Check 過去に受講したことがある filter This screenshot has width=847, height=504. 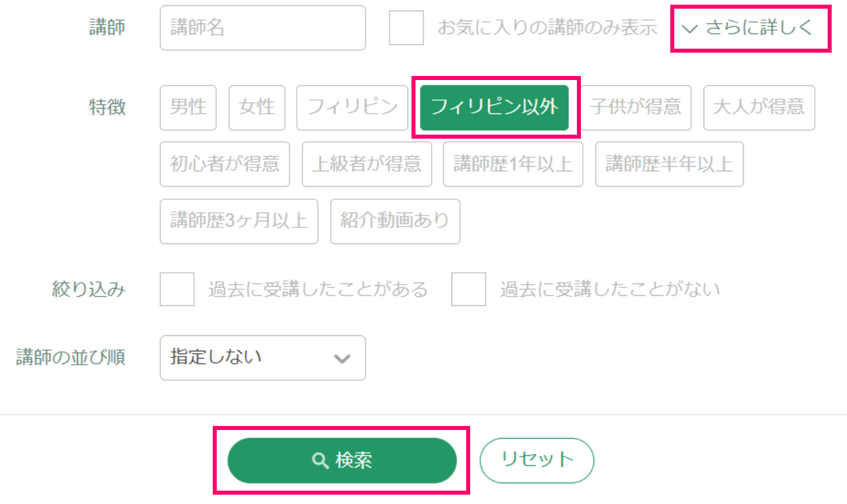(x=176, y=289)
